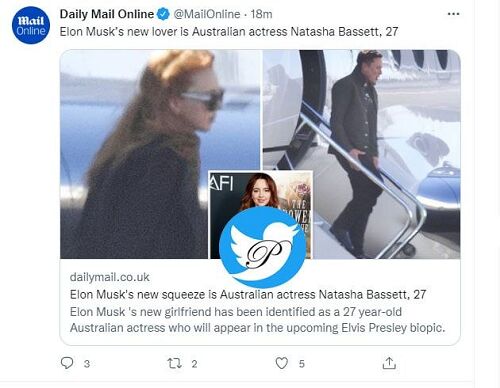500x388 pixels.
Task: Click the blue verified badge
Action: [x=163, y=14]
